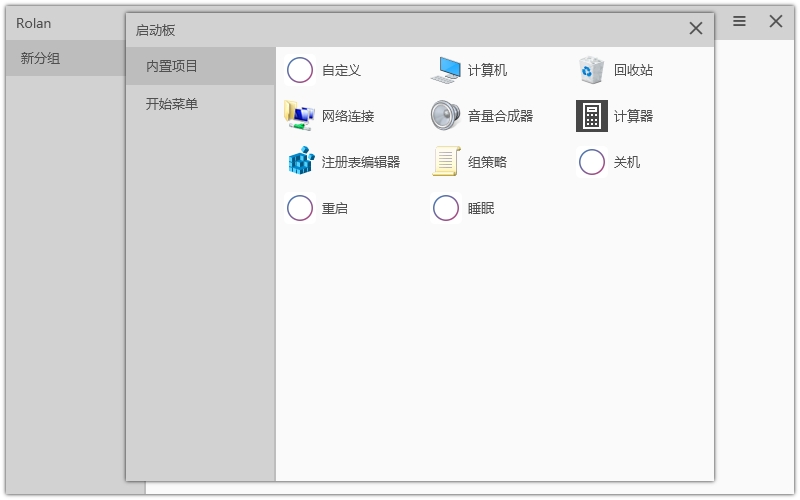The image size is (800, 500).
Task: Click the 关机 shutdown circle icon
Action: [592, 162]
